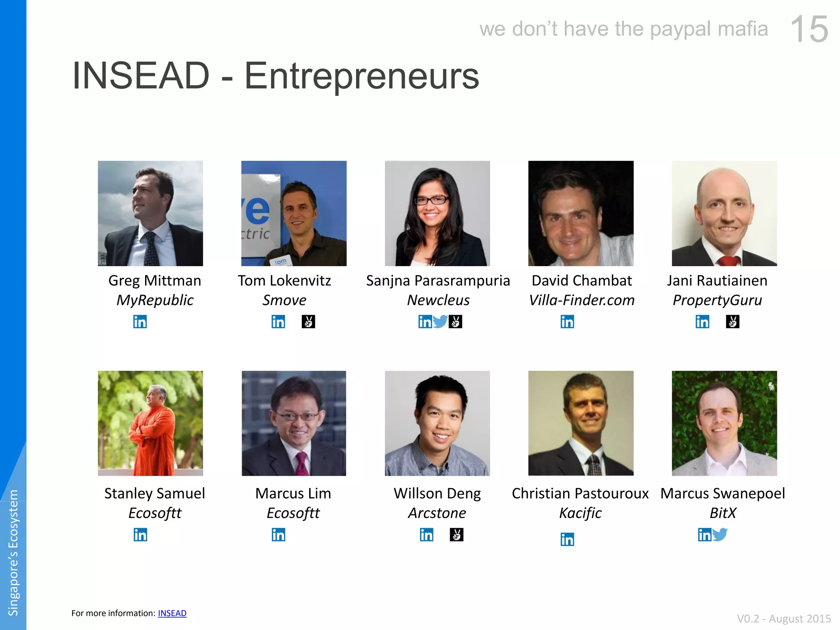The width and height of the screenshot is (840, 630).
Task: Click Jani Rautiainen's LinkedIn icon
Action: coord(702,322)
